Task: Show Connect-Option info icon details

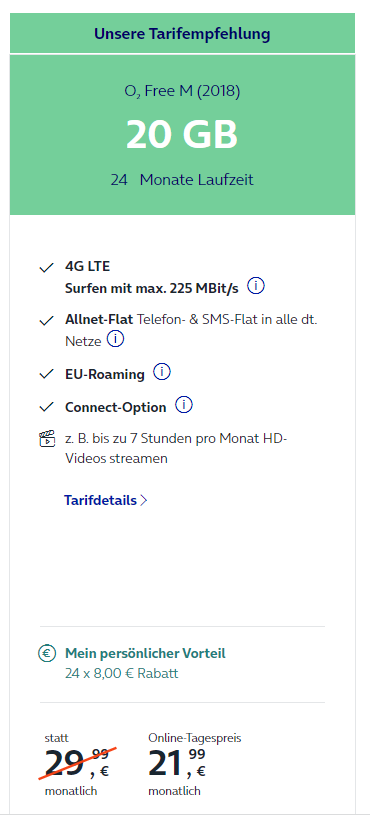Action: [184, 405]
